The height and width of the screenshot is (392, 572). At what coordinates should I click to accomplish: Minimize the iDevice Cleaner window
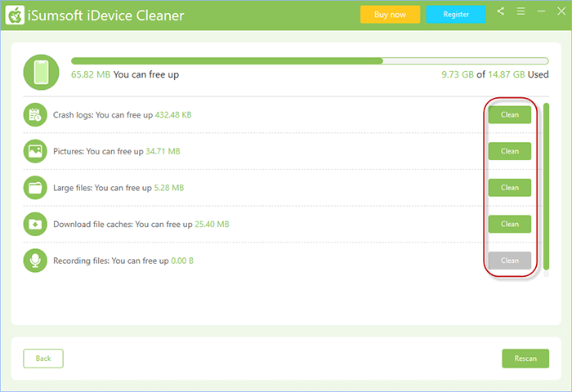coord(541,11)
